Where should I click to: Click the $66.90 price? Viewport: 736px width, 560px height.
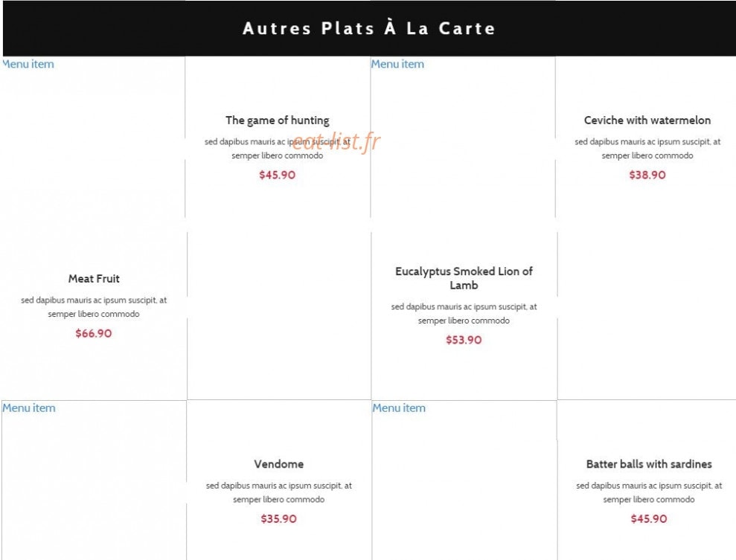94,333
